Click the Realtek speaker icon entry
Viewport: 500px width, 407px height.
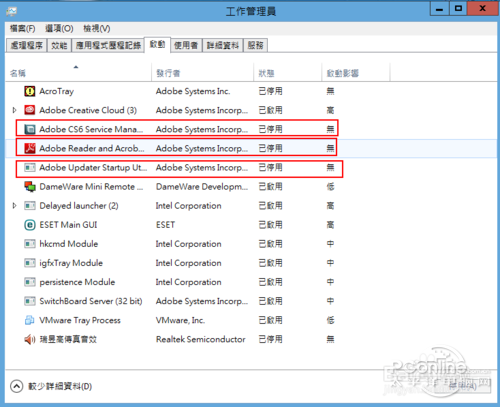tap(30, 339)
